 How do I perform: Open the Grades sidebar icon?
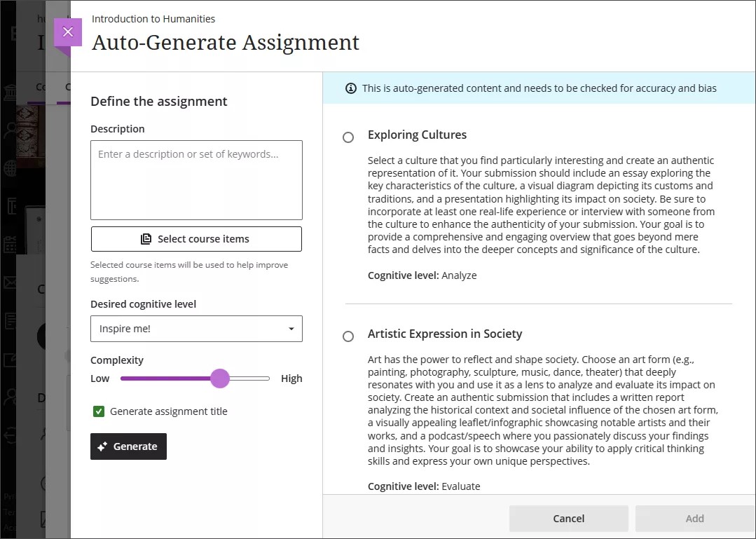(11, 320)
